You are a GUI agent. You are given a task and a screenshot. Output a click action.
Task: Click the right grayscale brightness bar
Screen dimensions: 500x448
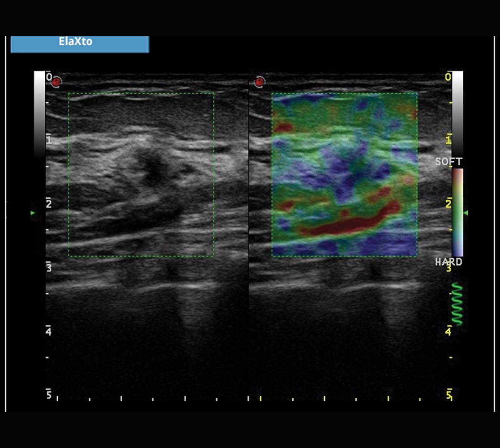tap(457, 114)
